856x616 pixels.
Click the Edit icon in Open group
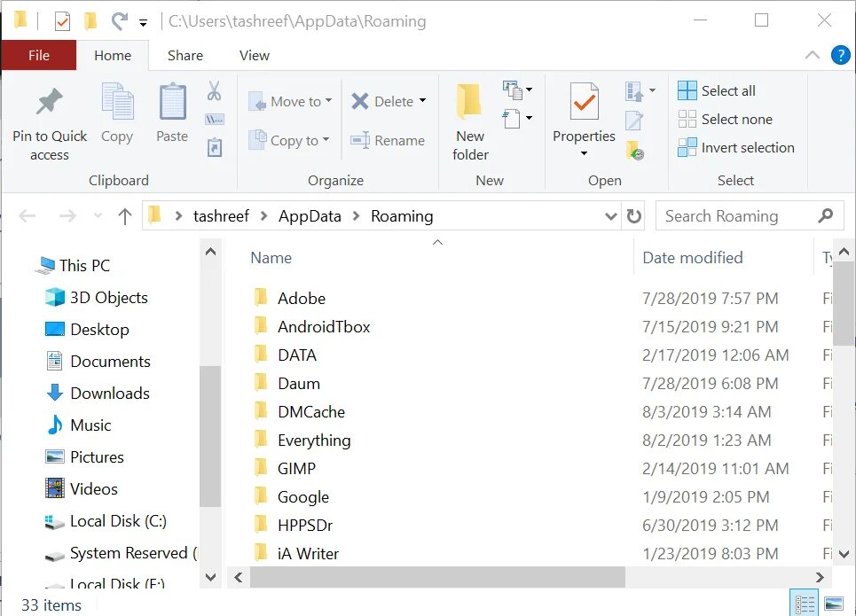pyautogui.click(x=634, y=120)
